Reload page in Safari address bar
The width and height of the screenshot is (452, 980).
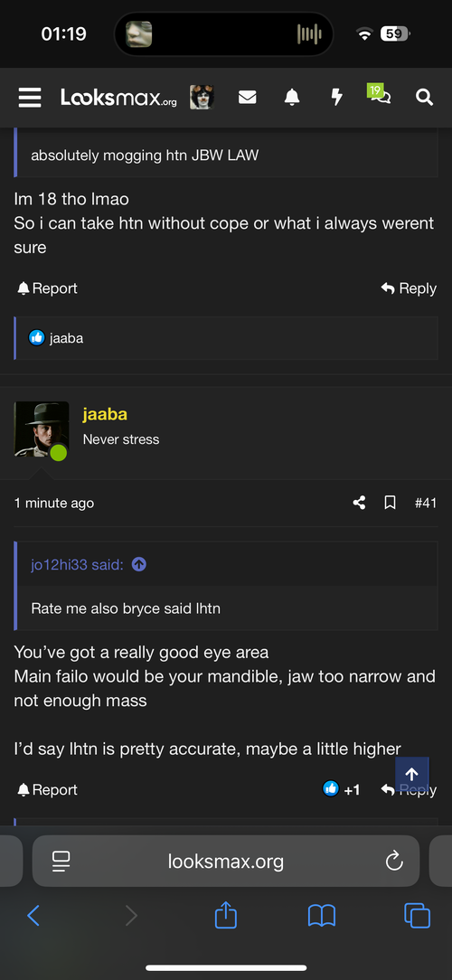pos(394,862)
